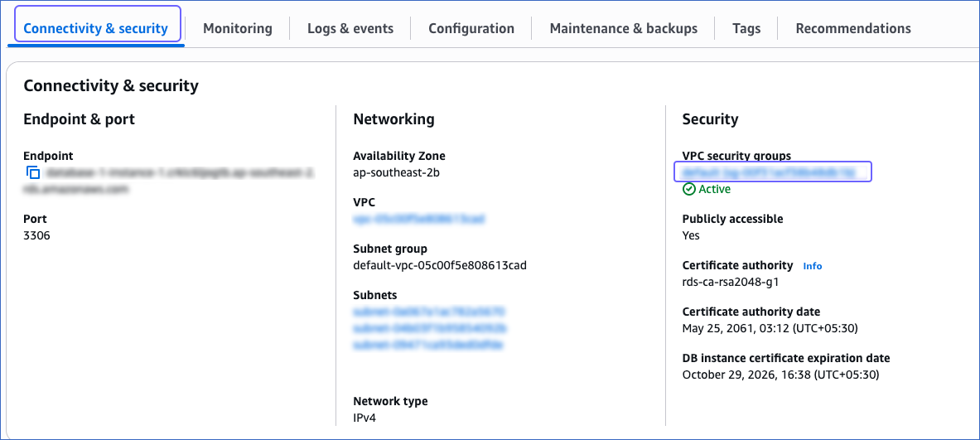Click the middle subnet link under Subnets

(x=429, y=328)
